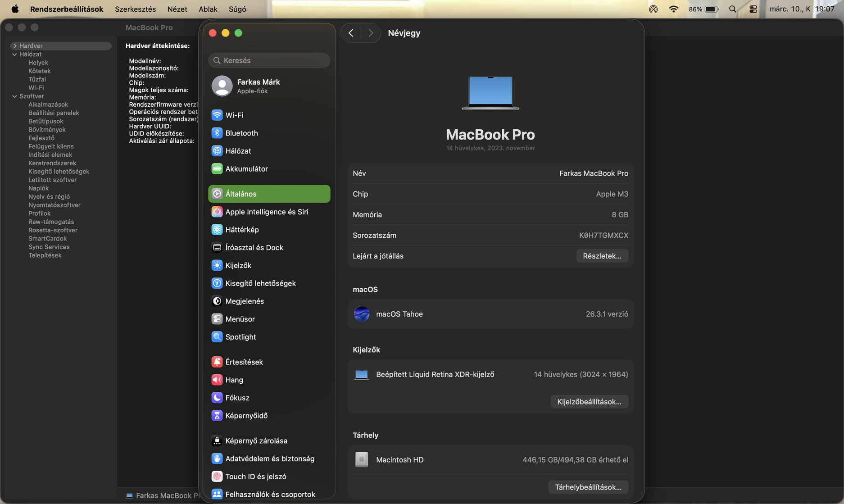844x504 pixels.
Task: Expand the Hardver tree section
Action: (x=15, y=46)
